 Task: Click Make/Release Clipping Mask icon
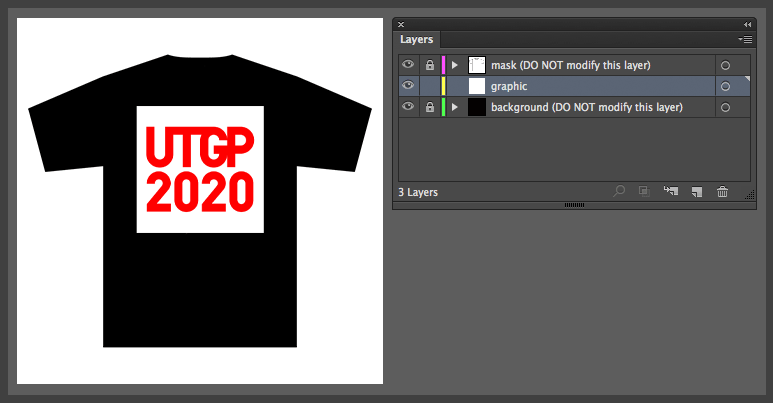click(x=644, y=191)
